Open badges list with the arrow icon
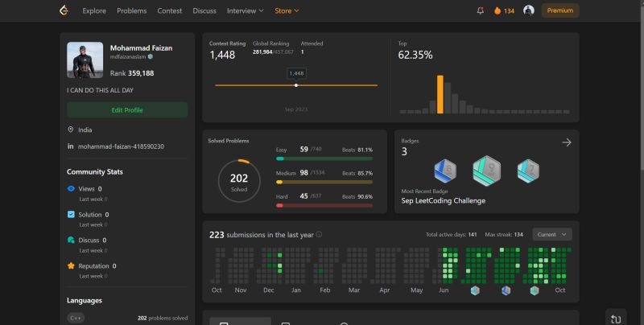The width and height of the screenshot is (644, 325). click(x=567, y=142)
